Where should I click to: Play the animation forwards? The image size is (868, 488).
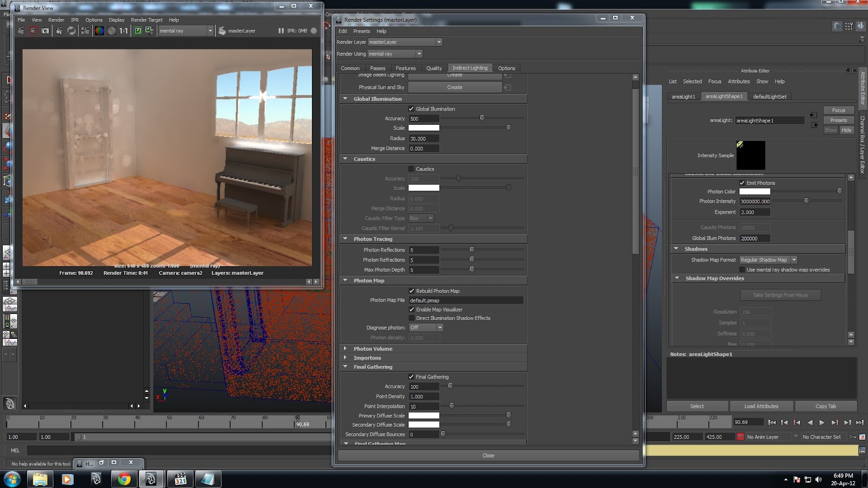[x=822, y=422]
